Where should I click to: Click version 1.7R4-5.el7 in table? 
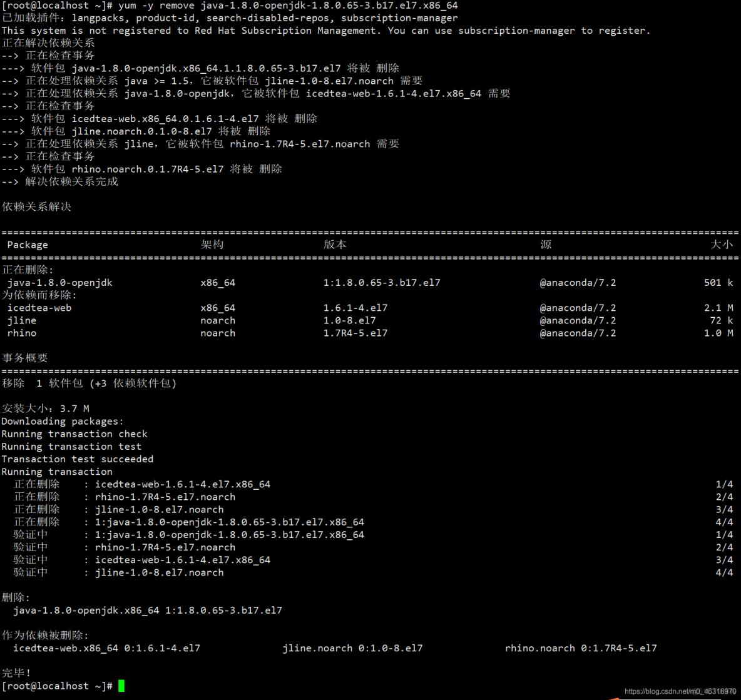tap(355, 333)
